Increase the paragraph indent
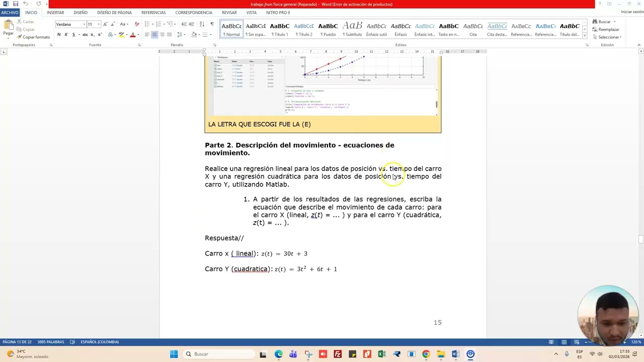The image size is (644, 362). (x=192, y=24)
